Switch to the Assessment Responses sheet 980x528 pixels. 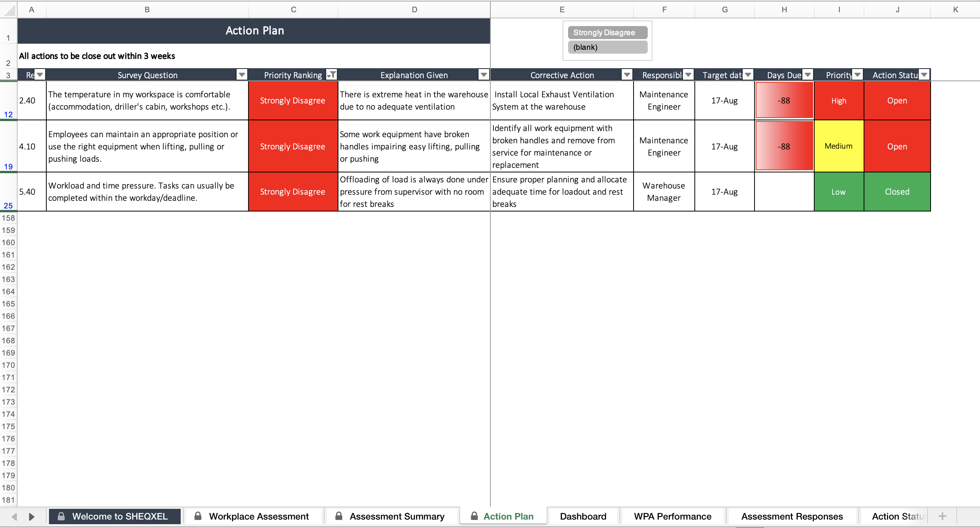tap(792, 516)
